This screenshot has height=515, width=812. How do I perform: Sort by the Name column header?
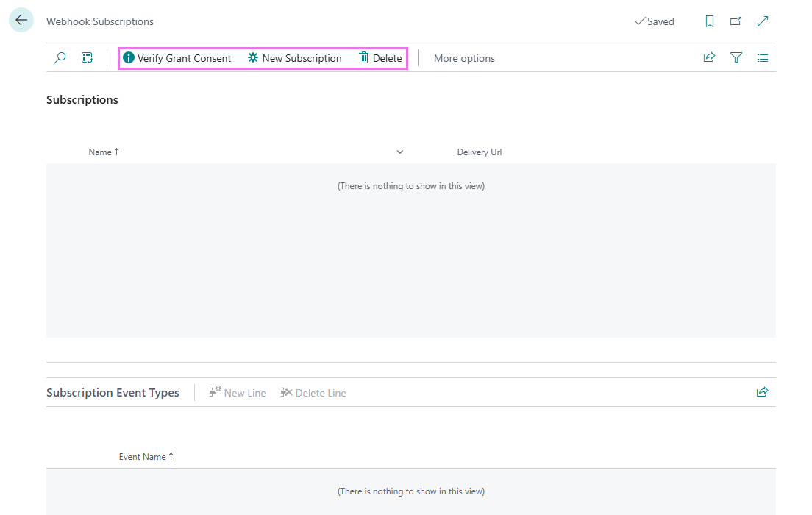[104, 152]
